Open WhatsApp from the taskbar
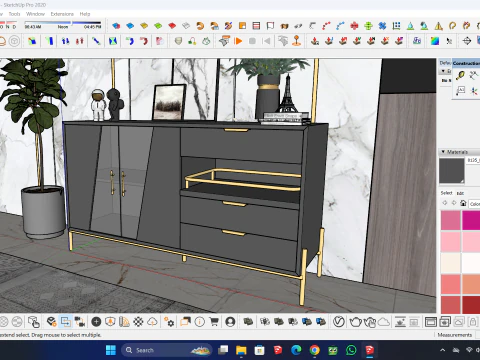The height and width of the screenshot is (360, 480). point(351,350)
